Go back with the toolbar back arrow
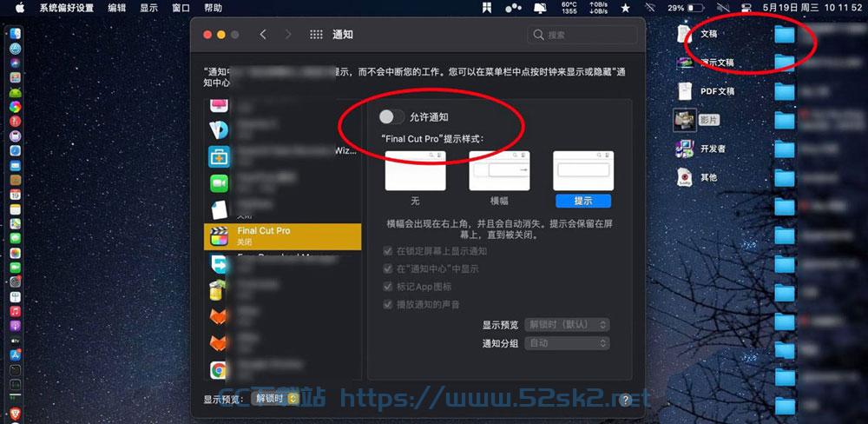 263,35
